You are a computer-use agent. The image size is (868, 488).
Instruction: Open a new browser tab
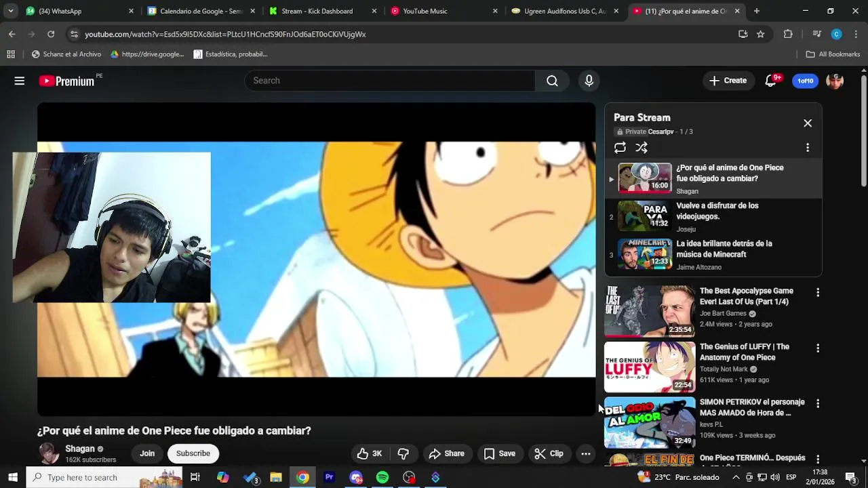tap(757, 11)
